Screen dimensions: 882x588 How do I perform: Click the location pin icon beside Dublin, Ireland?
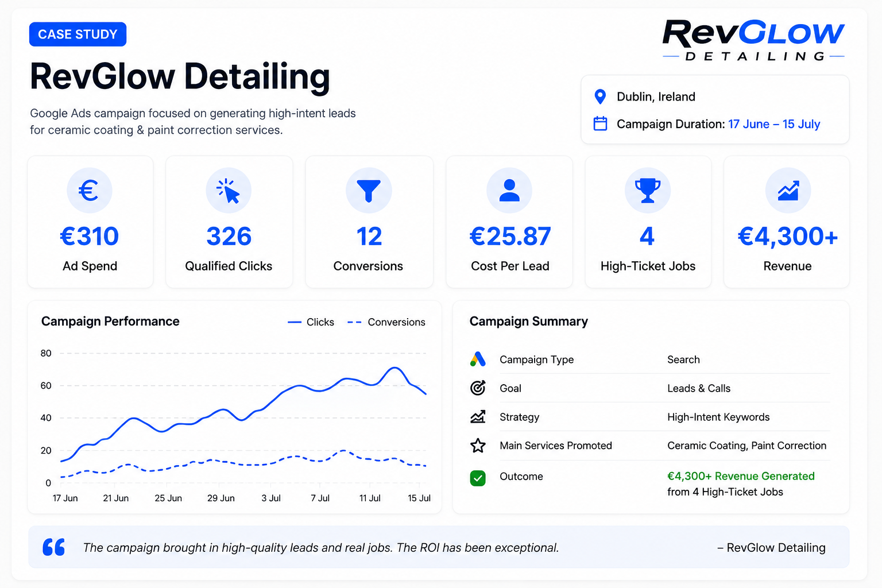pos(600,96)
